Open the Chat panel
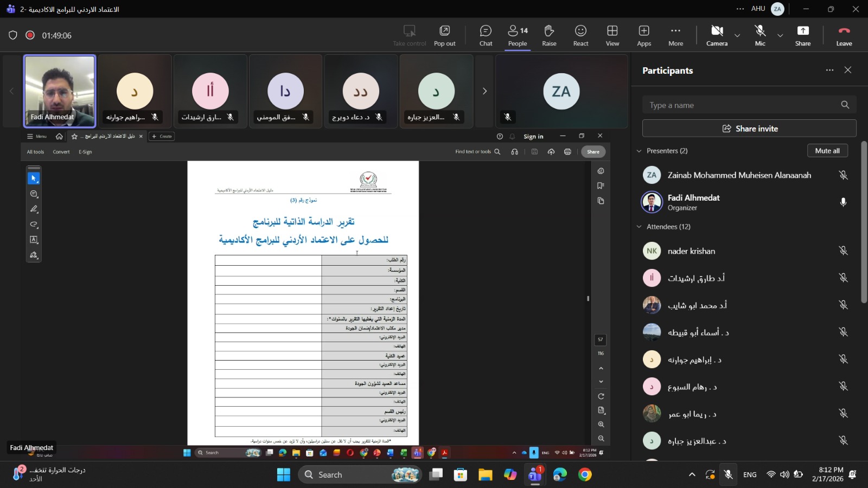Image resolution: width=868 pixels, height=488 pixels. 486,35
